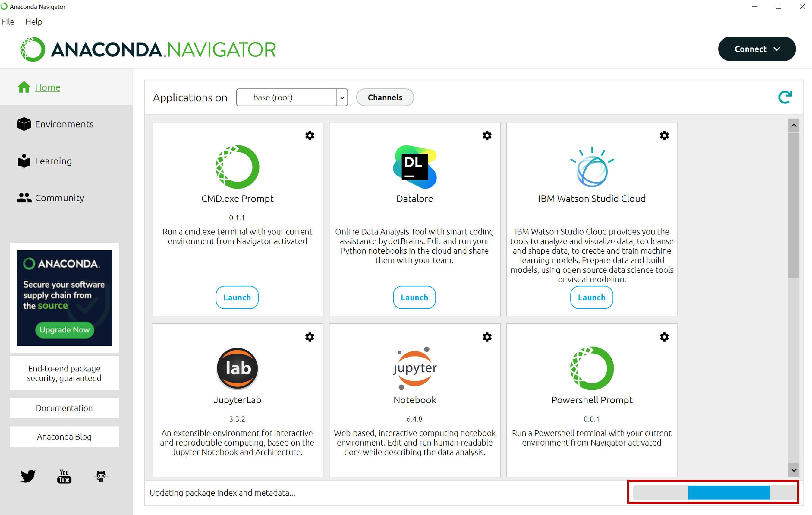
Task: Switch to the Environments tab
Action: (64, 124)
